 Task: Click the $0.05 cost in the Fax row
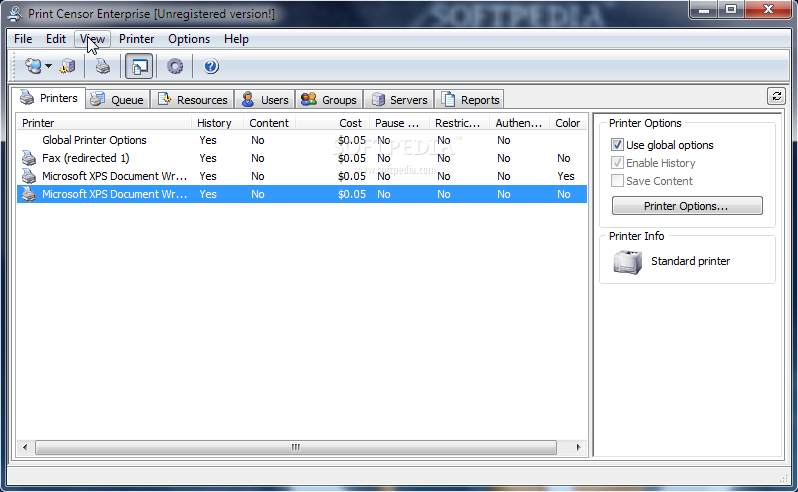pos(352,158)
